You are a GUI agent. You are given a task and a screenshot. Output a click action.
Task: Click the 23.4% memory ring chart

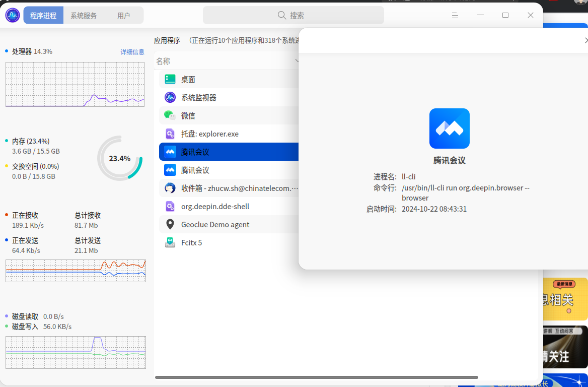(x=120, y=158)
